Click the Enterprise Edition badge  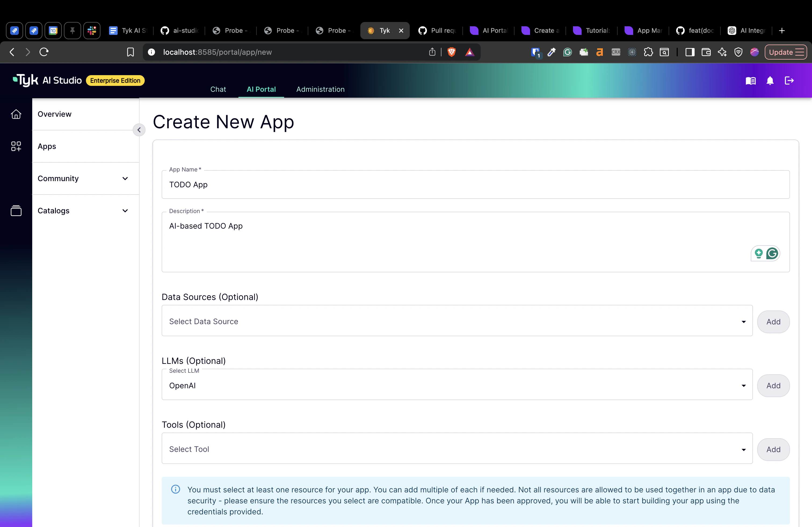coord(115,80)
